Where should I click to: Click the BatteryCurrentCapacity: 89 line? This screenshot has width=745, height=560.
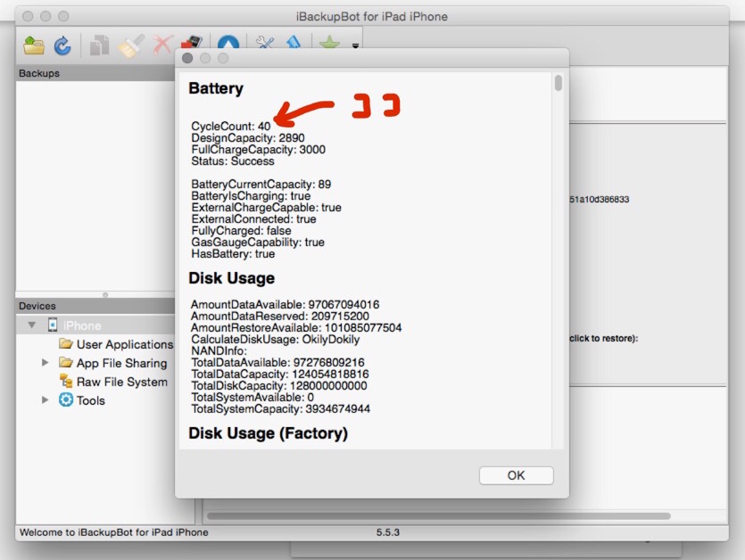pyautogui.click(x=261, y=185)
